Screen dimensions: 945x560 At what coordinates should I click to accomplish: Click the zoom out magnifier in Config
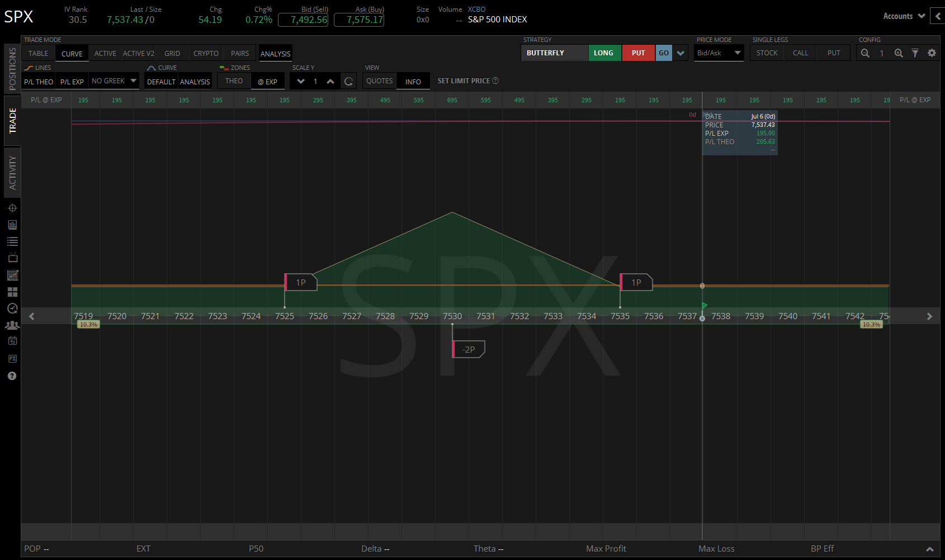(865, 53)
